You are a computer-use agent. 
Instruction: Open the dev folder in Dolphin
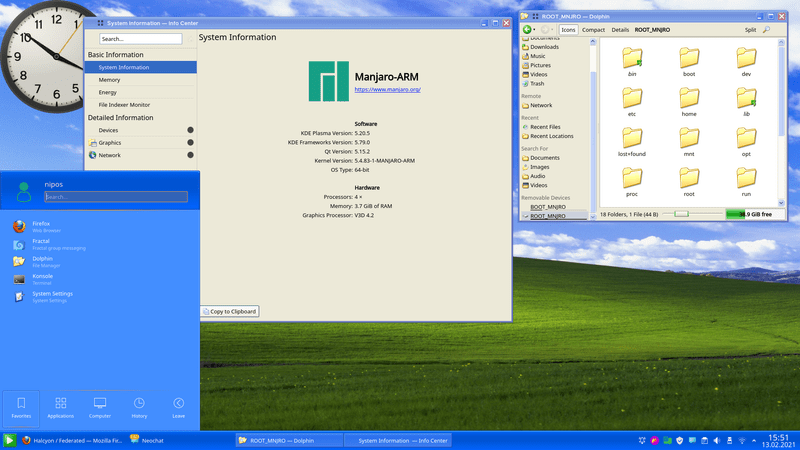point(746,58)
